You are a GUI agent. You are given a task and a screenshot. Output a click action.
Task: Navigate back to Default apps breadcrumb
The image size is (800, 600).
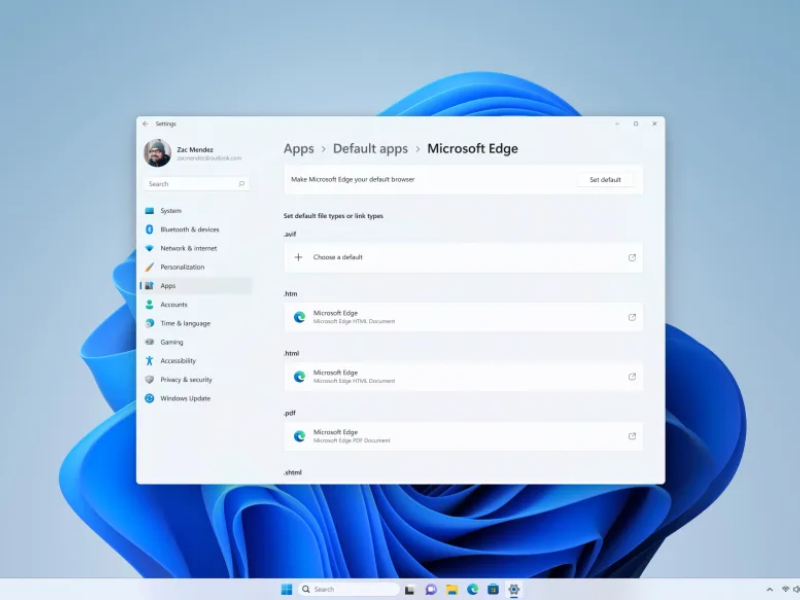tap(373, 148)
